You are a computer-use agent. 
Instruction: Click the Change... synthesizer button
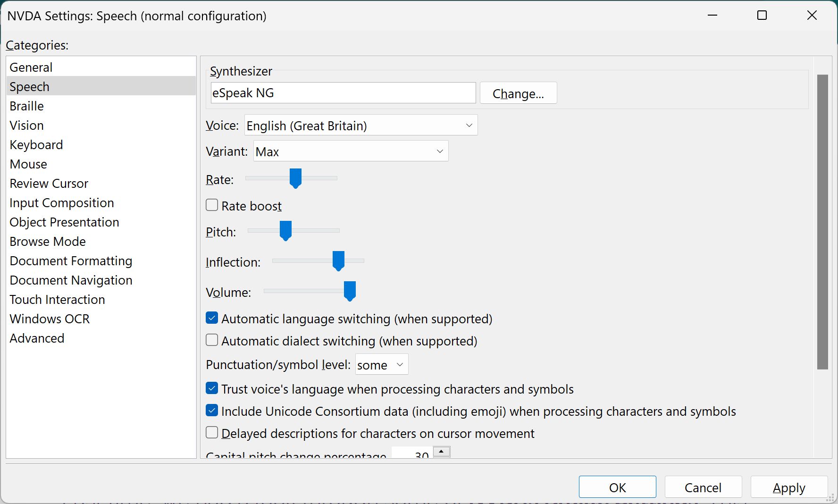pos(518,93)
